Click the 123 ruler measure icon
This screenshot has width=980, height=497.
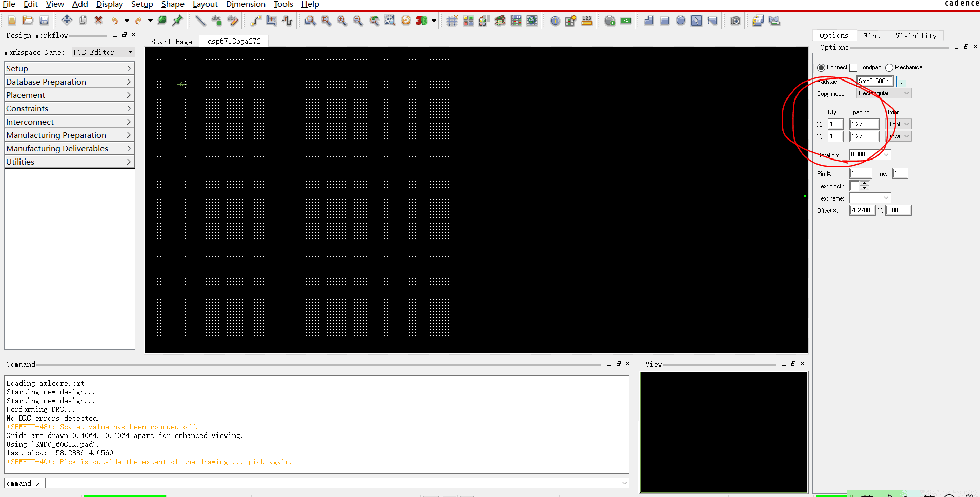click(x=587, y=21)
